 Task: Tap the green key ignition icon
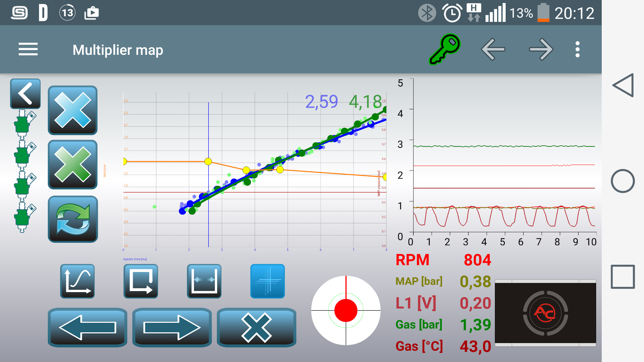[x=445, y=49]
